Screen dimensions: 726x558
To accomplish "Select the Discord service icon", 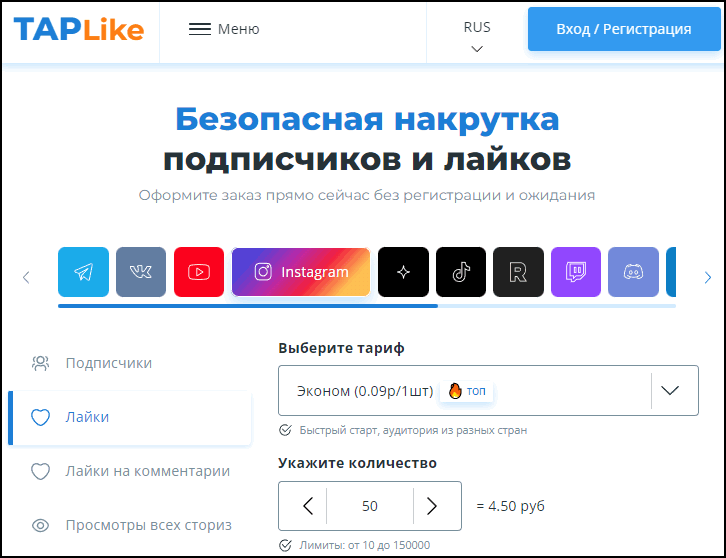I will (633, 272).
